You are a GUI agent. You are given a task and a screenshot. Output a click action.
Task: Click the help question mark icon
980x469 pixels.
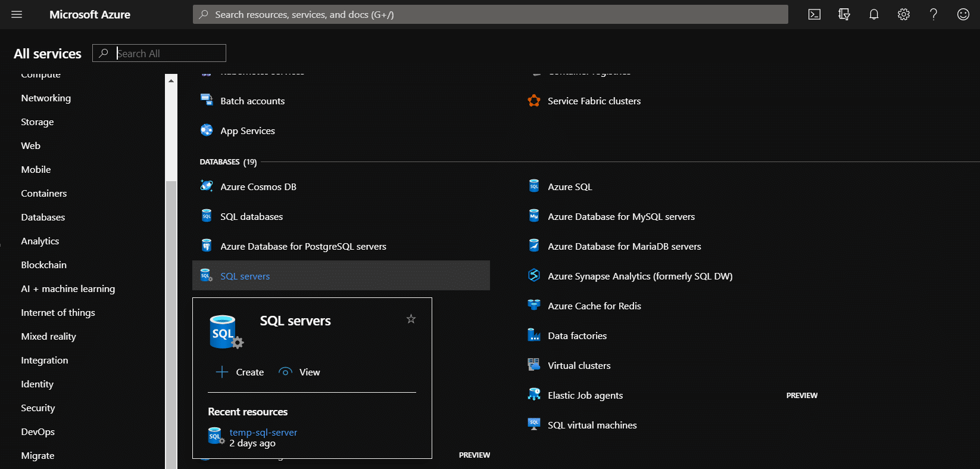coord(934,14)
